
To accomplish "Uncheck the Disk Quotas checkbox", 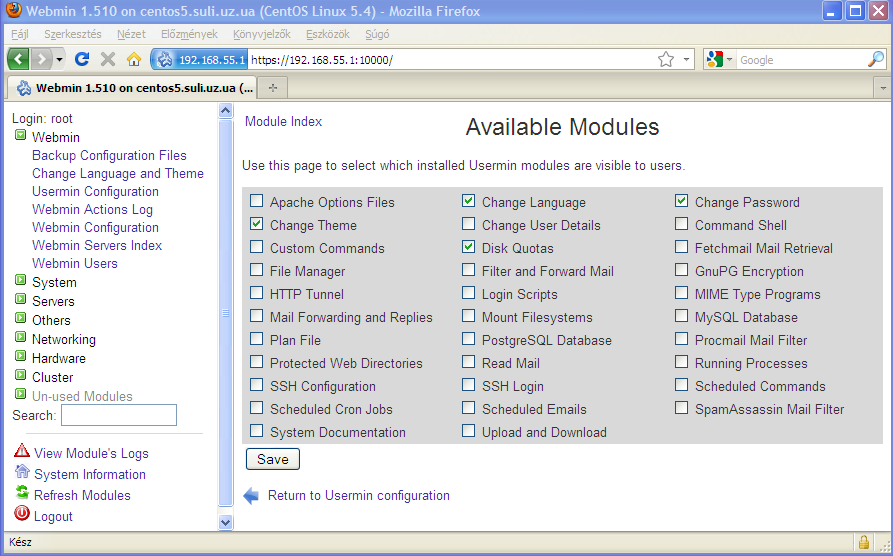I will pyautogui.click(x=469, y=248).
